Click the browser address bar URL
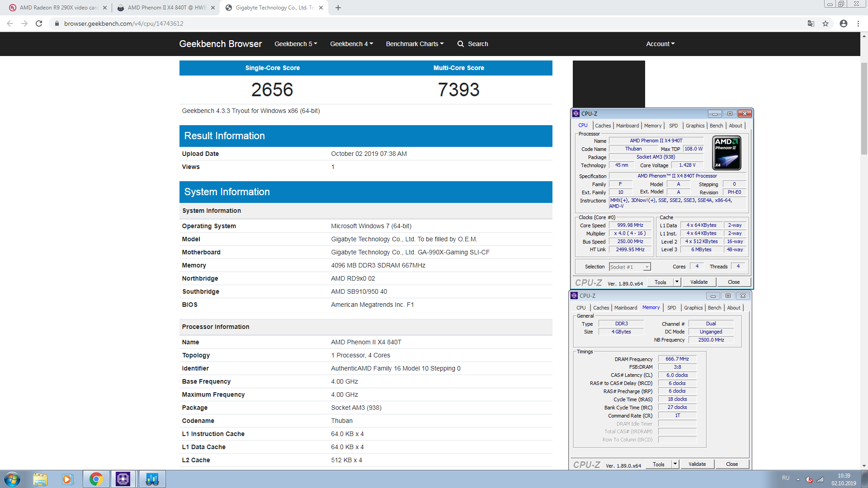This screenshot has height=488, width=868. [x=123, y=23]
